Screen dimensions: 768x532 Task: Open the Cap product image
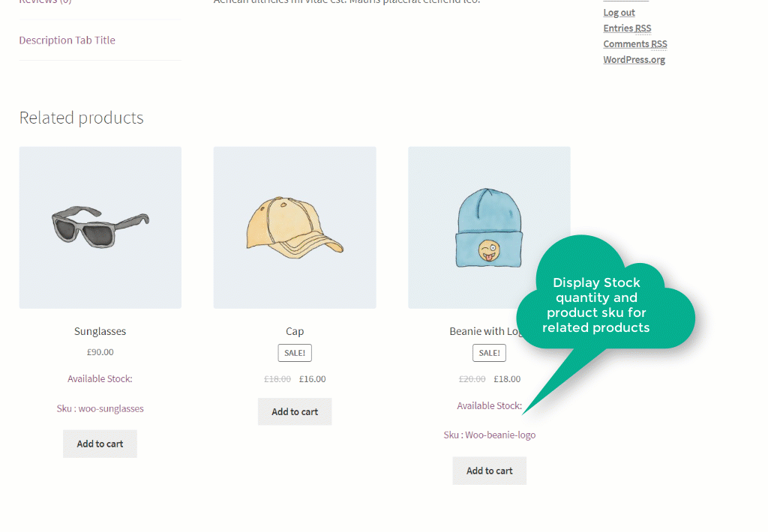tap(295, 228)
